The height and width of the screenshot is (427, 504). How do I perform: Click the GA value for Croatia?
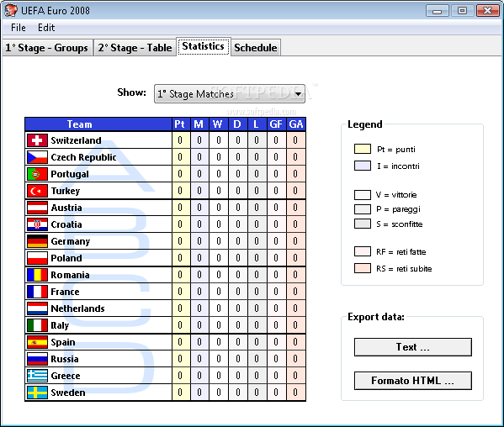295,224
